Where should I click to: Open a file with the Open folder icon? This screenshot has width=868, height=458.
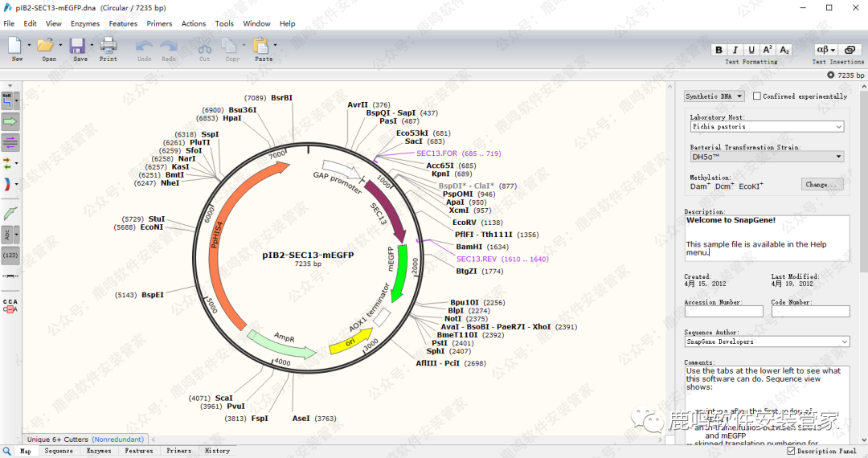coord(46,47)
